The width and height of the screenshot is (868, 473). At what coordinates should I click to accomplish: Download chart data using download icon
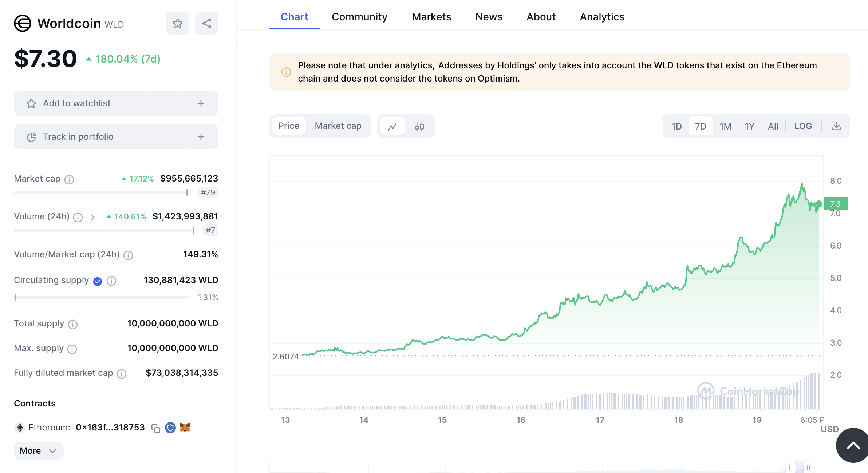click(x=837, y=126)
